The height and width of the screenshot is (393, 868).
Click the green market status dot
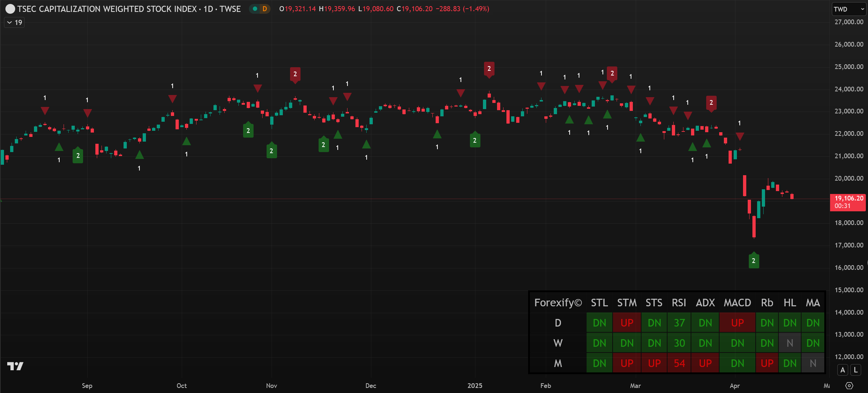tap(255, 9)
